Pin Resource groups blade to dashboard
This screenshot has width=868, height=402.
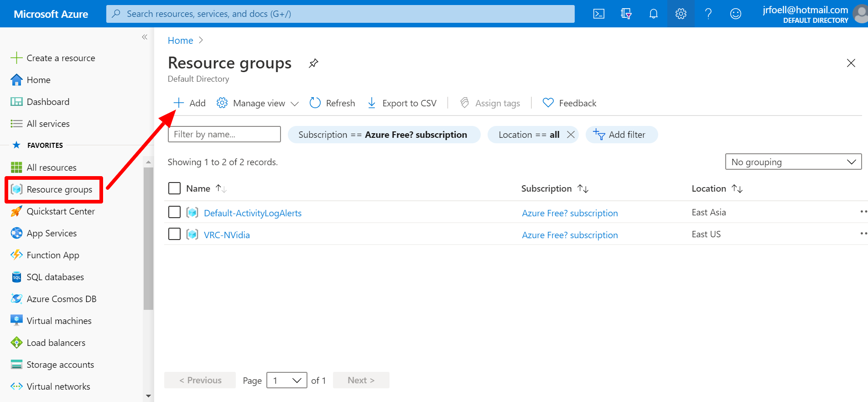coord(313,63)
